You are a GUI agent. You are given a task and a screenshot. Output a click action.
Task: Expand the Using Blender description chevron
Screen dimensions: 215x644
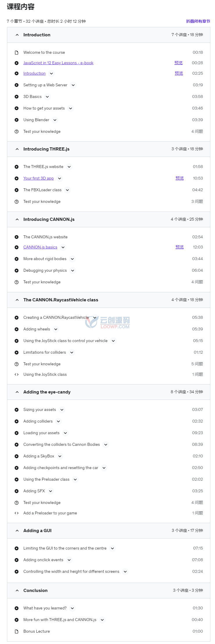(55, 120)
